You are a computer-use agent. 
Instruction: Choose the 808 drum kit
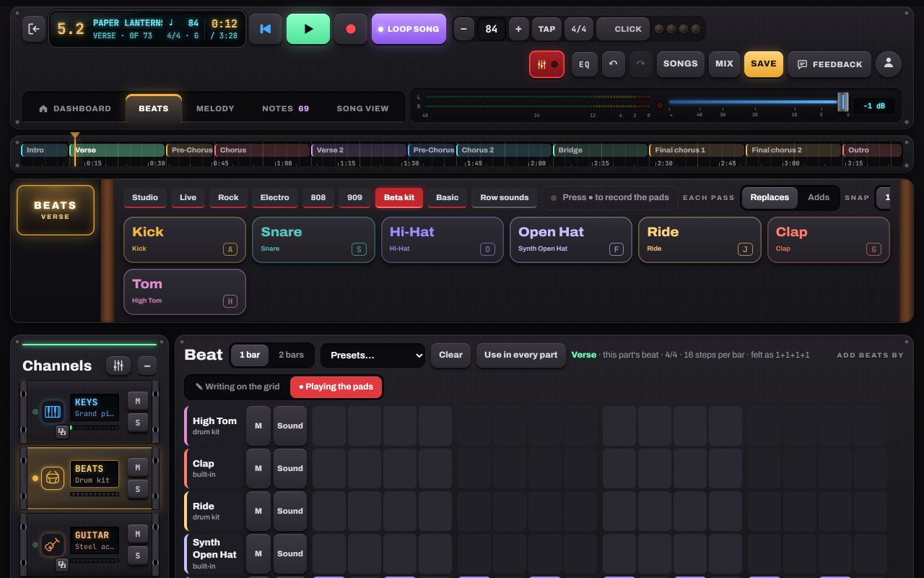(318, 197)
